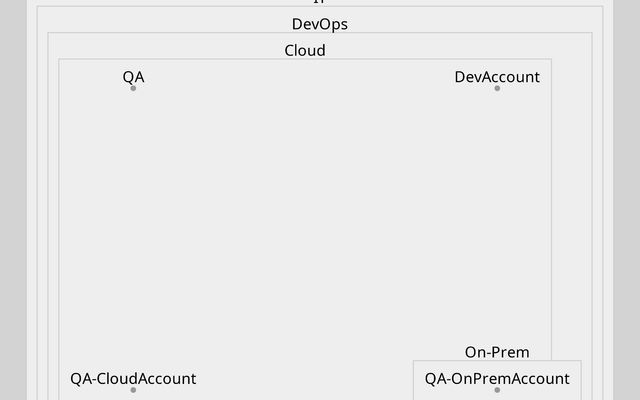Select the QA-OnPremAccount node dot
The image size is (640, 400).
(497, 389)
